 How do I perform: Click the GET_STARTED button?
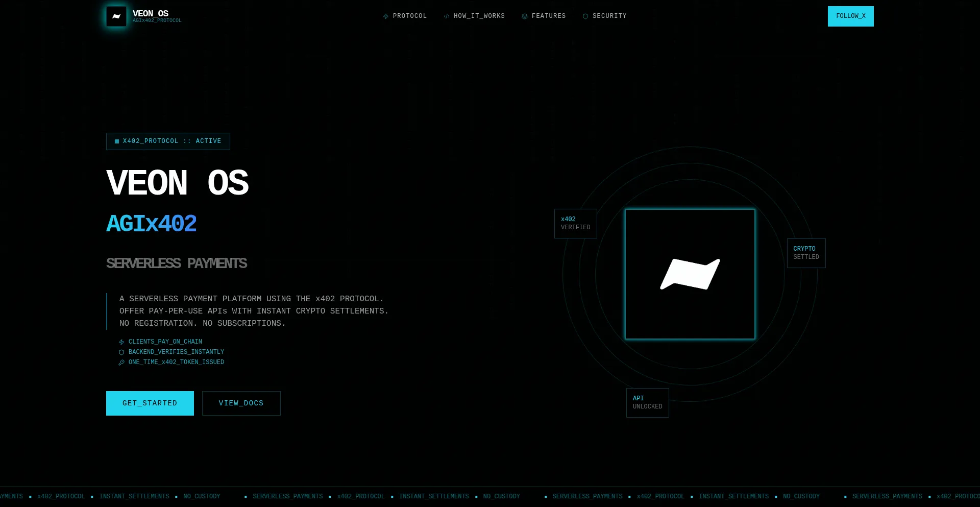pyautogui.click(x=150, y=403)
